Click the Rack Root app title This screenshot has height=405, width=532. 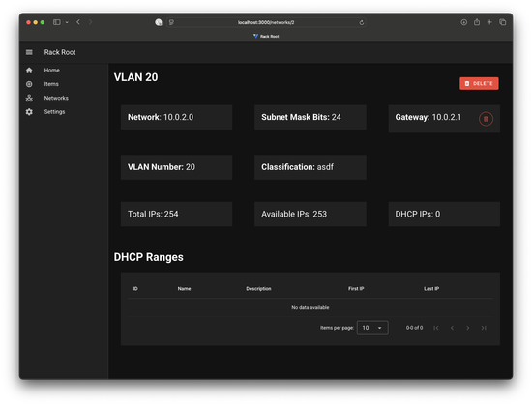(x=60, y=52)
